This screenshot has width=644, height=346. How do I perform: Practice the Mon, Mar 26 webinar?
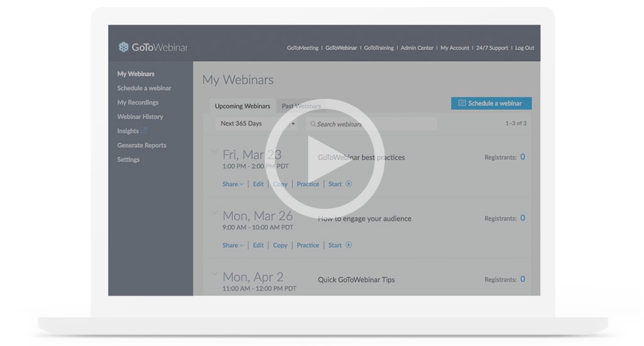click(x=308, y=245)
